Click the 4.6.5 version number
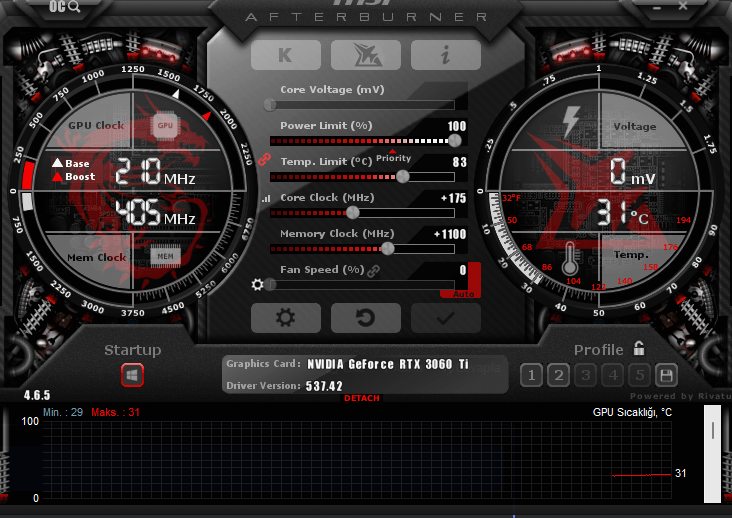The width and height of the screenshot is (732, 518). tap(37, 395)
